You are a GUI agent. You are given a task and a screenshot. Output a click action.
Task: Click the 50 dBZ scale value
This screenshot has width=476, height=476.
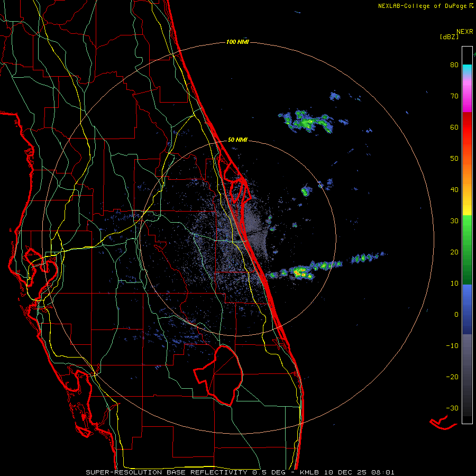(x=454, y=159)
